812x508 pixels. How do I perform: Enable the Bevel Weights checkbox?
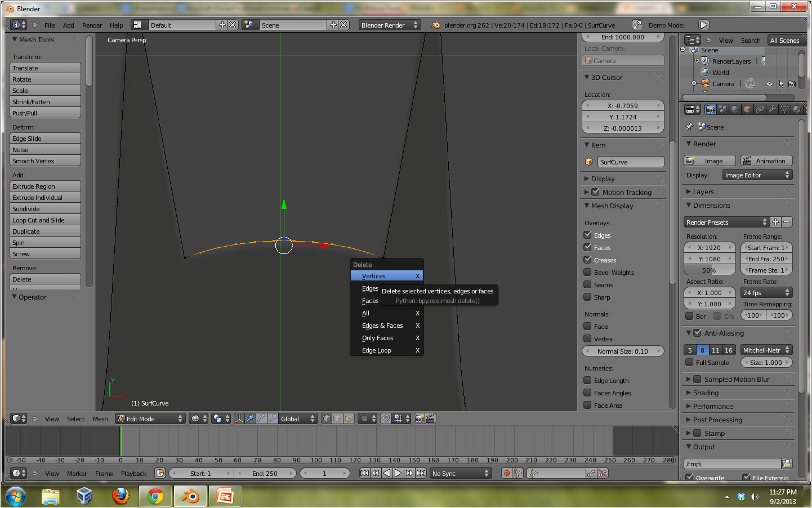pos(587,272)
